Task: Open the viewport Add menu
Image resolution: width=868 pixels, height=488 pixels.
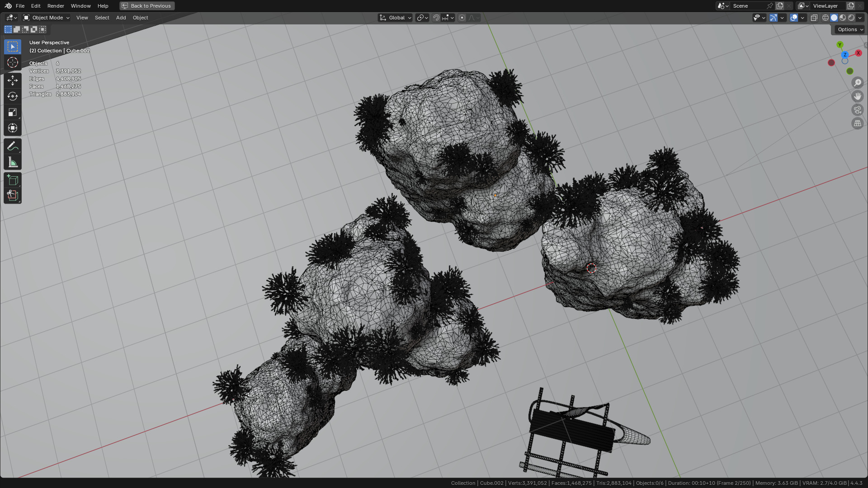Action: pyautogui.click(x=121, y=18)
